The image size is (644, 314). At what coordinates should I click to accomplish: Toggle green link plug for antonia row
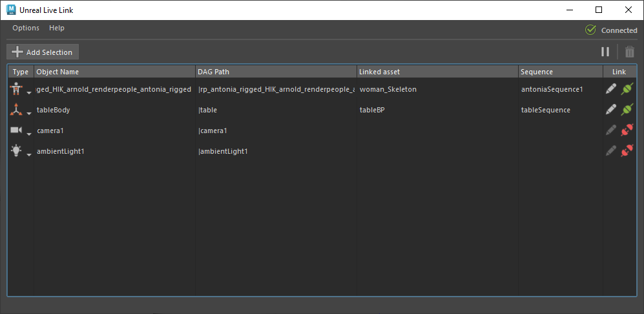point(627,89)
